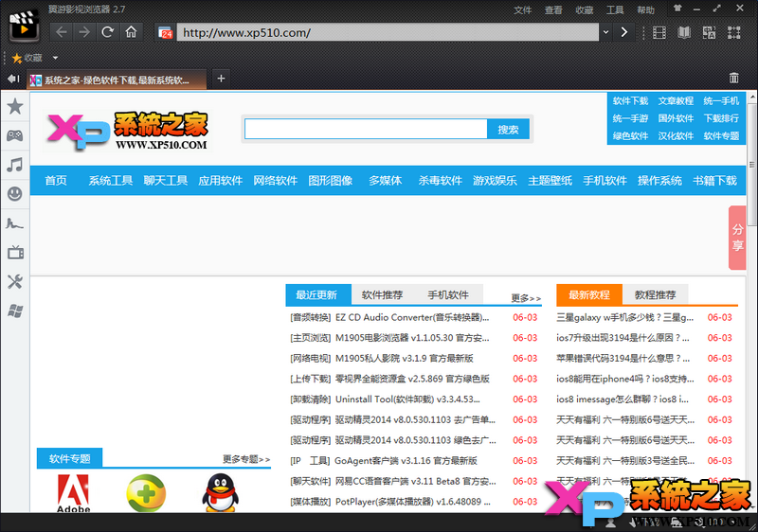Click the URL address bar field

tap(388, 32)
